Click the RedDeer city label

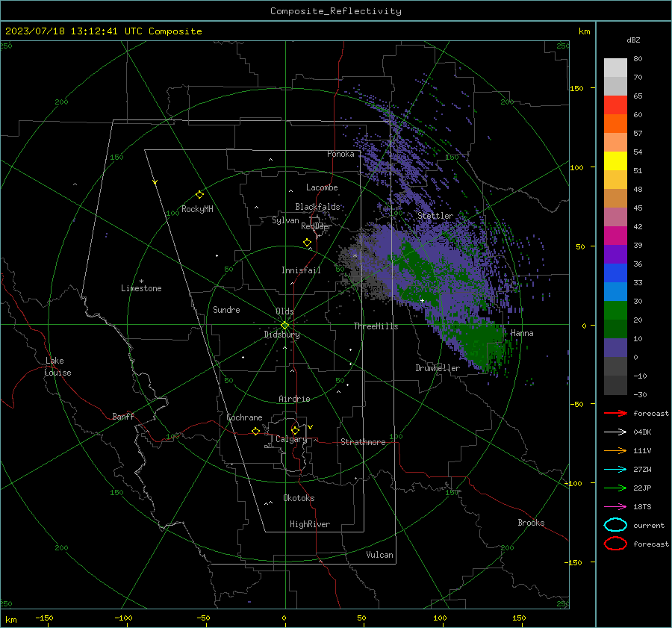click(317, 226)
